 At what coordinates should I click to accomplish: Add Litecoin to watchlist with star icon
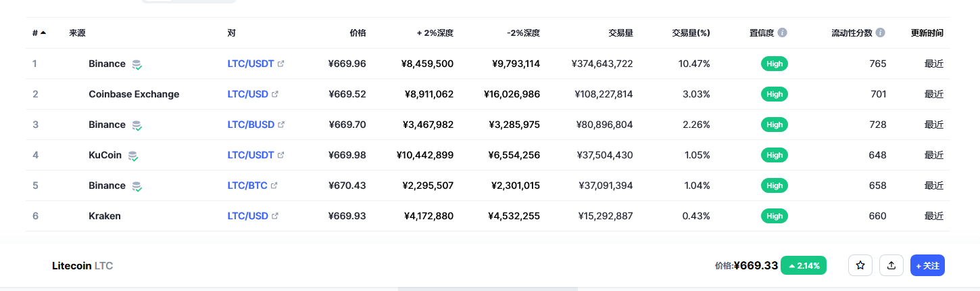(860, 266)
